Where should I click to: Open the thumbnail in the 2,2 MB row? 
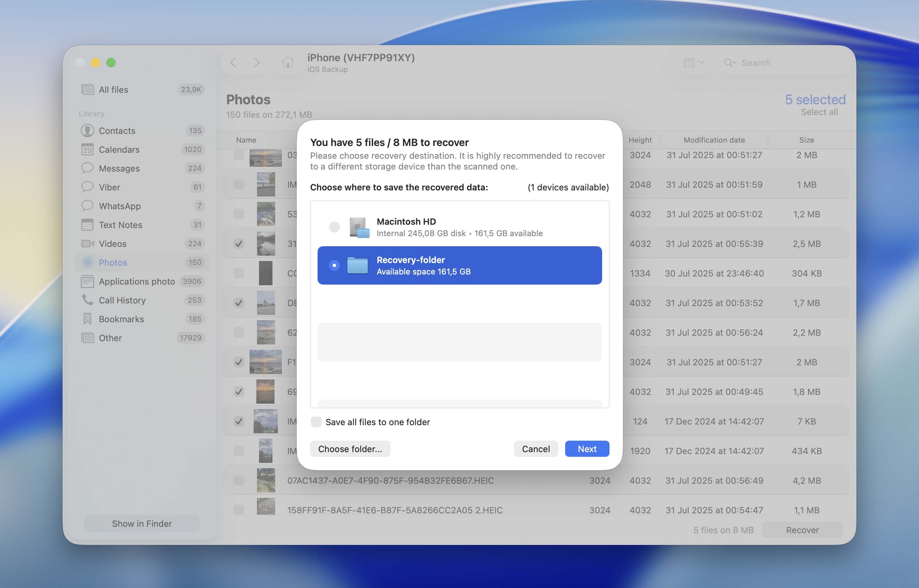266,333
